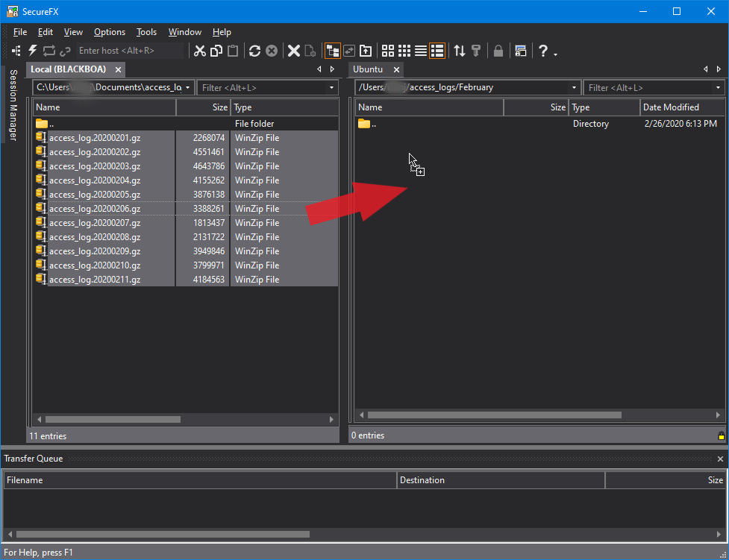Click the Synchronize folders icon
Screen dimensions: 729x560
coord(349,51)
